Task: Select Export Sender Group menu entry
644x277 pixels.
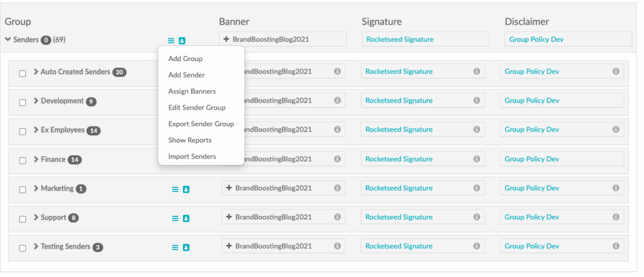Action: point(201,124)
